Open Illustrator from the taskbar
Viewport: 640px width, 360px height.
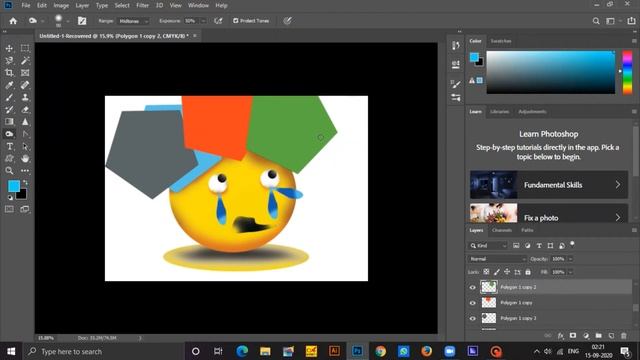tap(334, 351)
